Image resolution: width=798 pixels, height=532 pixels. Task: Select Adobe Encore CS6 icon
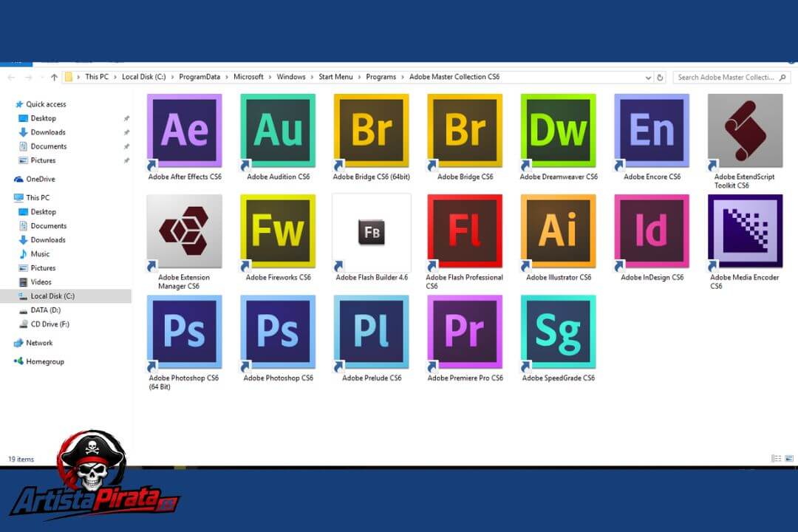pos(652,131)
